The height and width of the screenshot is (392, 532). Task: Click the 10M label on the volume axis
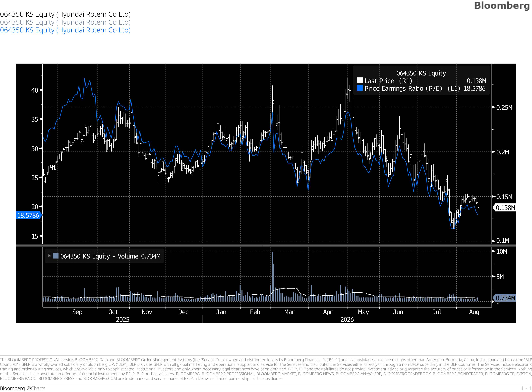[501, 251]
